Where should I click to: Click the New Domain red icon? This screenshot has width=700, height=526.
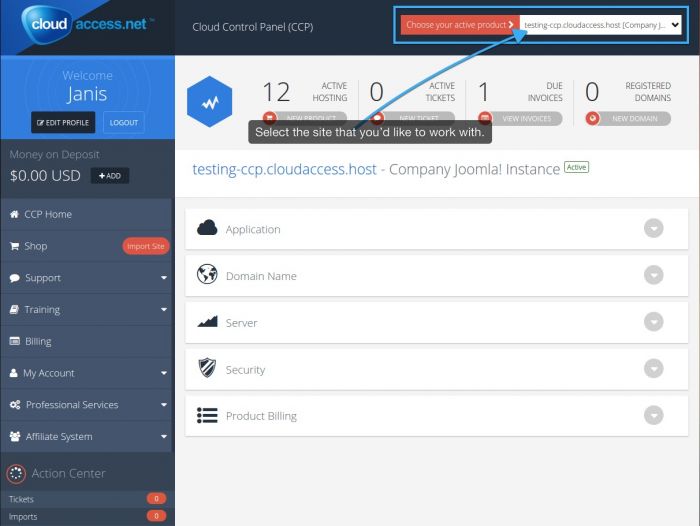click(592, 118)
